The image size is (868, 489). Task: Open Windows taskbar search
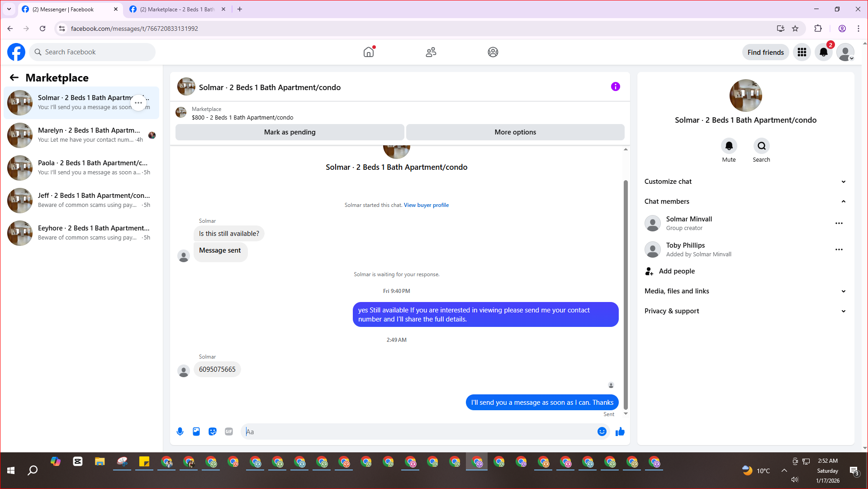pos(33,470)
